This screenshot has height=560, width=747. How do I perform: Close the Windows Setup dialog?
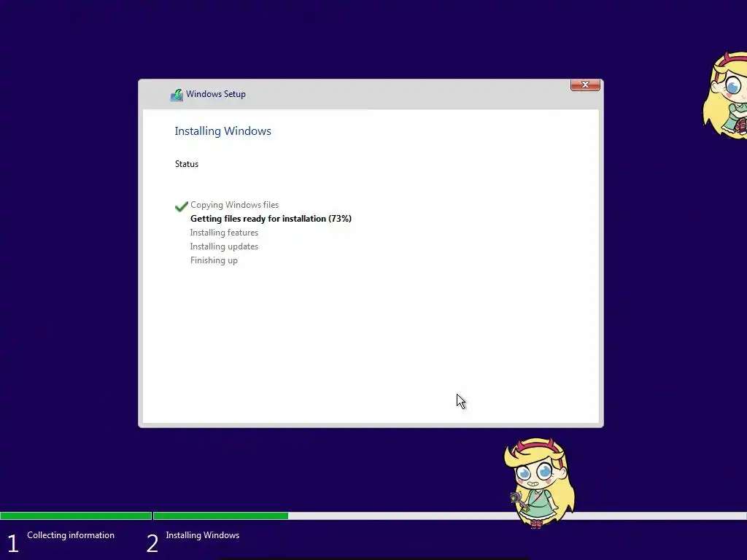coord(585,85)
